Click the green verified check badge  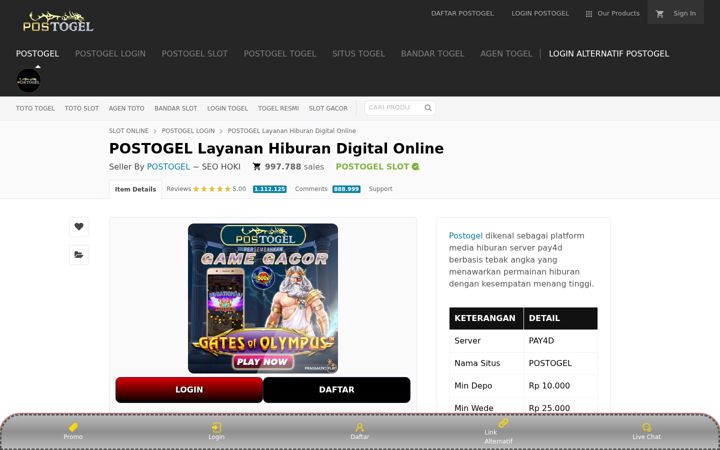click(416, 167)
